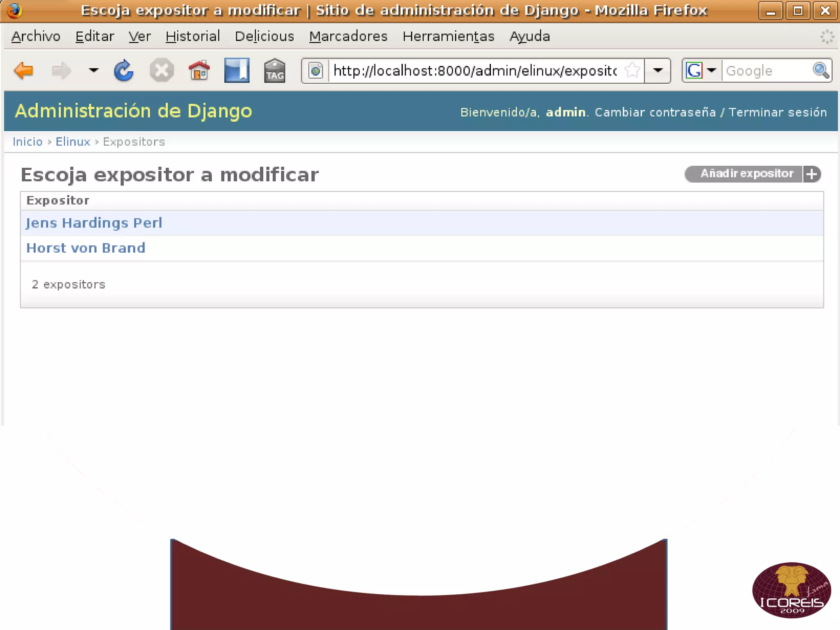Expand the URL bar history dropdown
840x630 pixels.
tap(657, 71)
